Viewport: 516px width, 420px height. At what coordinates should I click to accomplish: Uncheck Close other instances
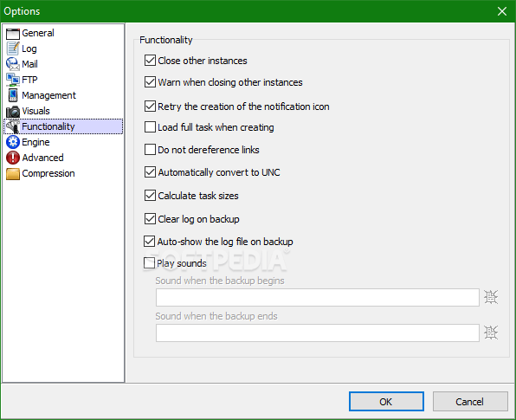tap(150, 61)
